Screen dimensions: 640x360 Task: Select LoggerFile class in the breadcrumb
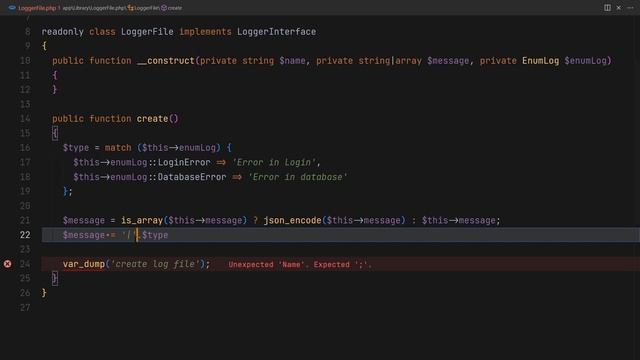tap(147, 8)
